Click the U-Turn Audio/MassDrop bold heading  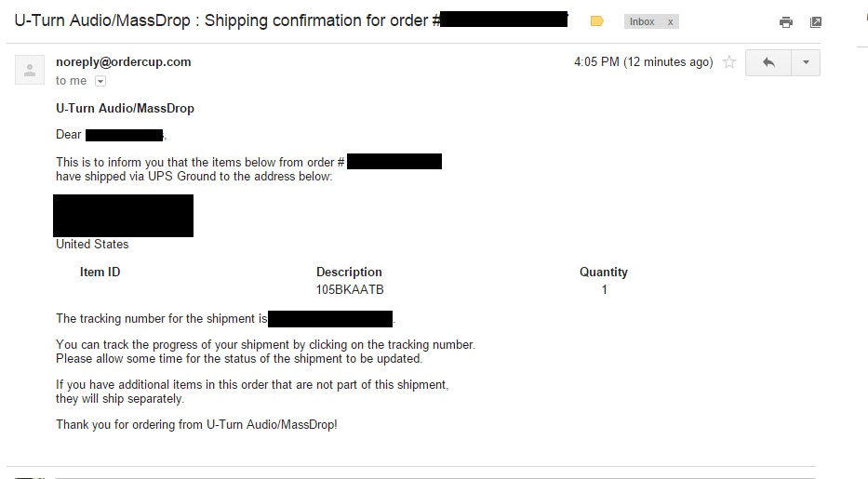(x=125, y=108)
